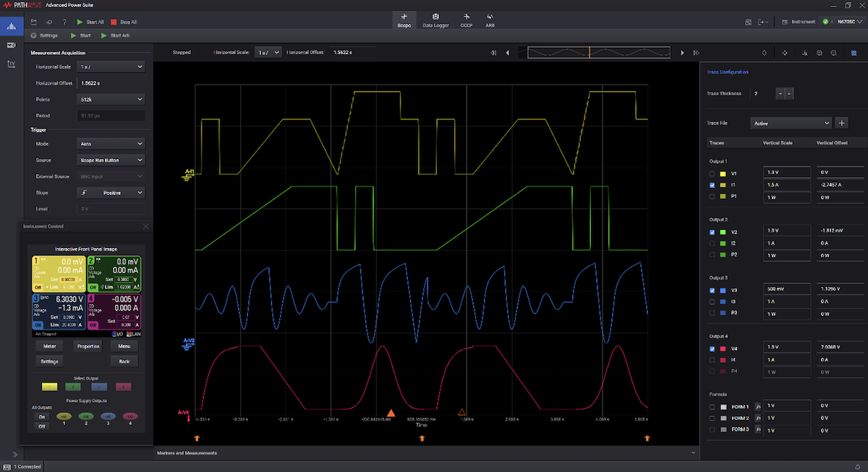Click the Meter button in Instrument Control
This screenshot has height=472, width=868.
tap(49, 346)
